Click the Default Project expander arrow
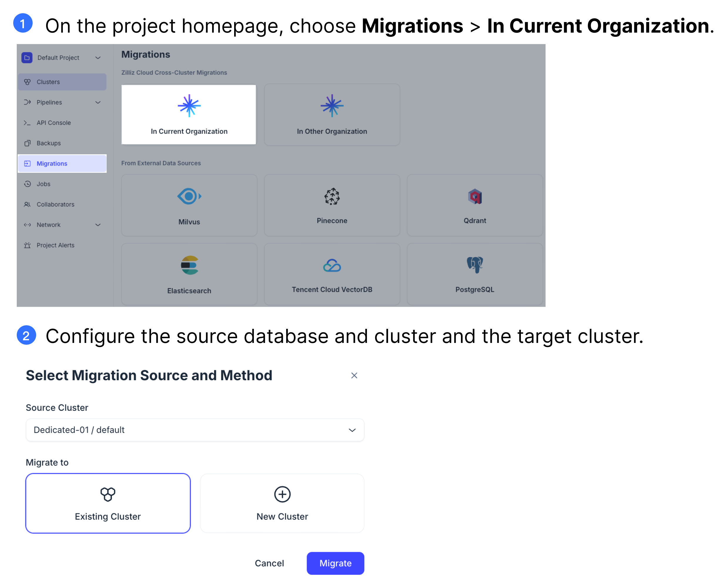 97,58
